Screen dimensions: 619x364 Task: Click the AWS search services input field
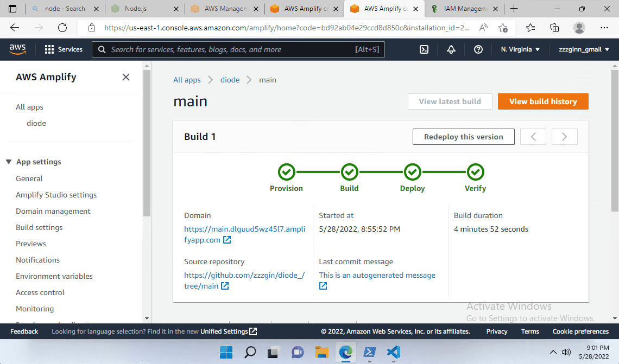(x=231, y=49)
